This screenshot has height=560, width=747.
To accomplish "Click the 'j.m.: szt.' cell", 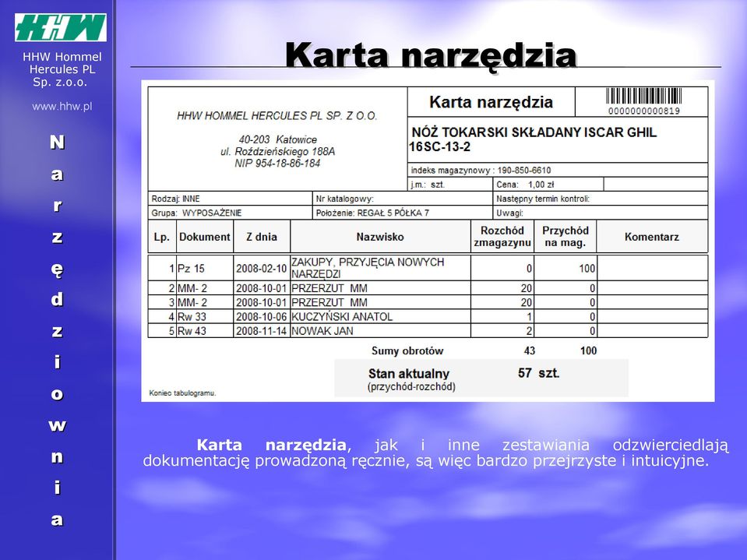I will [449, 185].
